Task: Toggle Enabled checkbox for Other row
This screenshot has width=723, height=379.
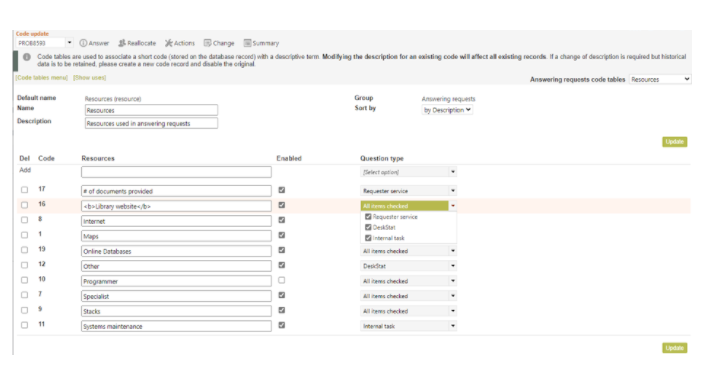Action: [x=282, y=265]
